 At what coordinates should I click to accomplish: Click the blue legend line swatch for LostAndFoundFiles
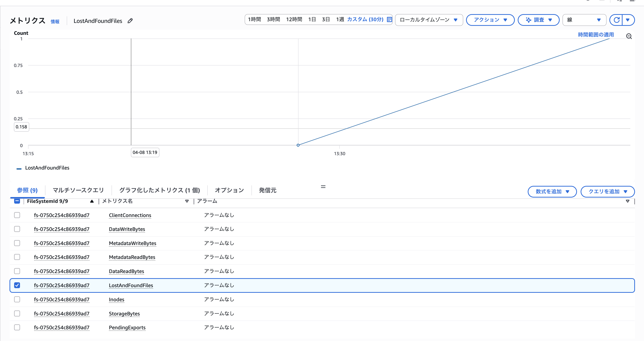pos(19,169)
